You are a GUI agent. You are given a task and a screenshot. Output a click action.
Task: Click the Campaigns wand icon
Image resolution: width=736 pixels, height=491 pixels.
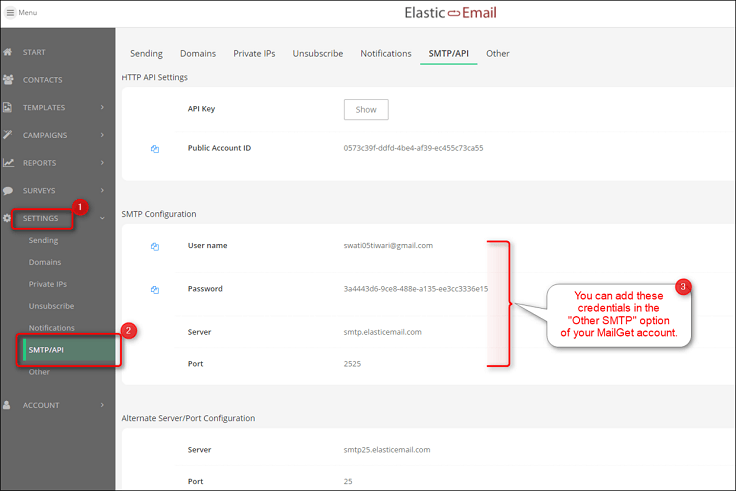pyautogui.click(x=8, y=135)
